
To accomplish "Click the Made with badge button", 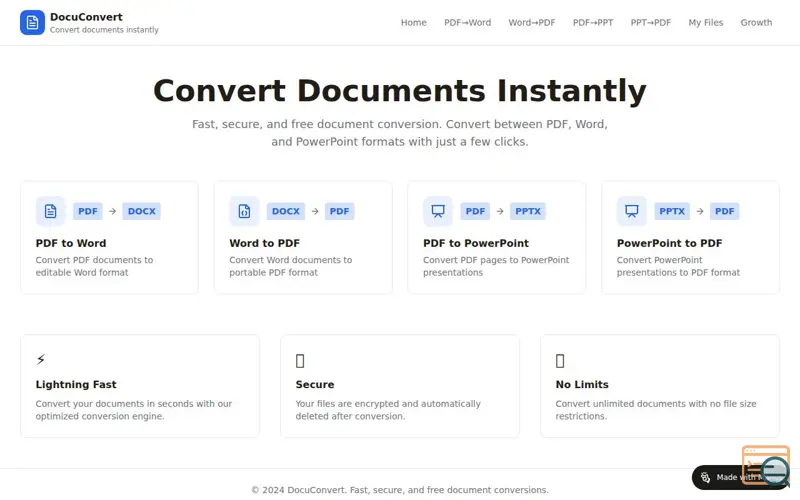I will [x=740, y=477].
